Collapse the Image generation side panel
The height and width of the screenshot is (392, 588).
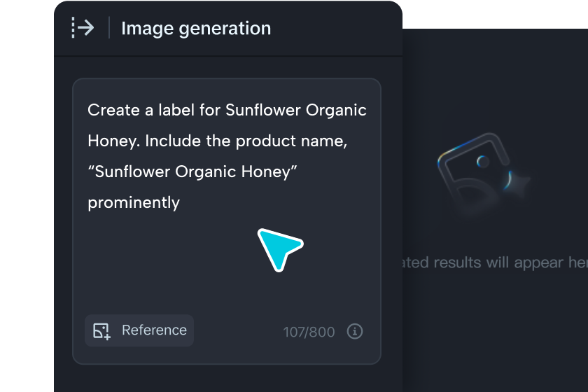[83, 28]
